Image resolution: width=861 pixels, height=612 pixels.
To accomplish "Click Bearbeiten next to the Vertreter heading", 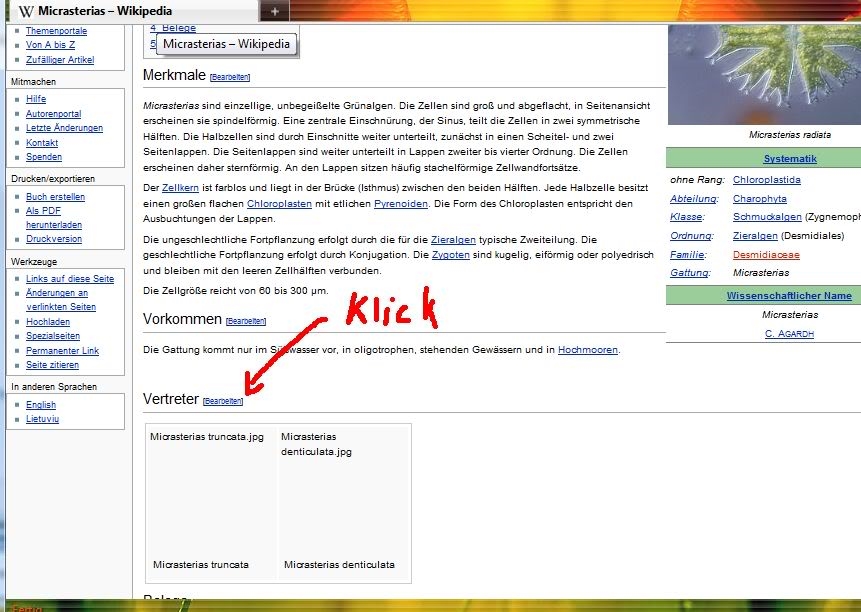I will 223,401.
